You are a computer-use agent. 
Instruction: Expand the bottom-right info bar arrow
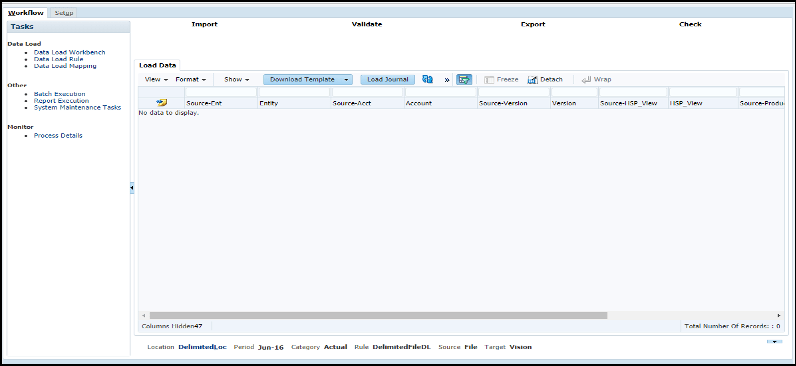tap(774, 342)
